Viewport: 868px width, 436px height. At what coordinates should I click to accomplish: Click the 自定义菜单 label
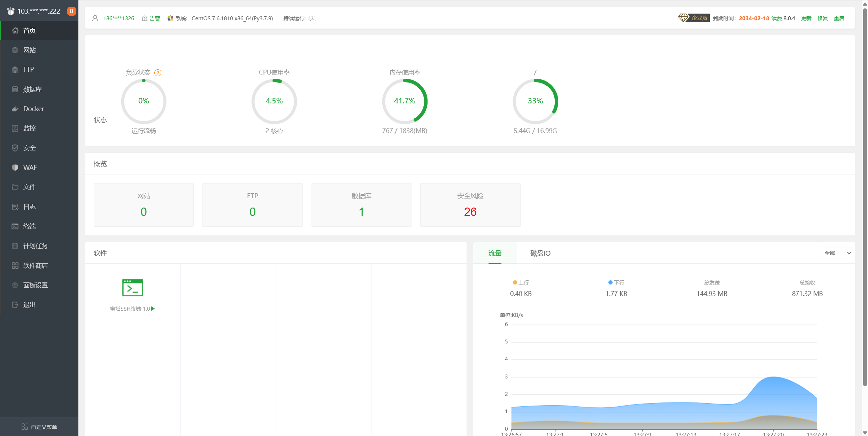44,427
